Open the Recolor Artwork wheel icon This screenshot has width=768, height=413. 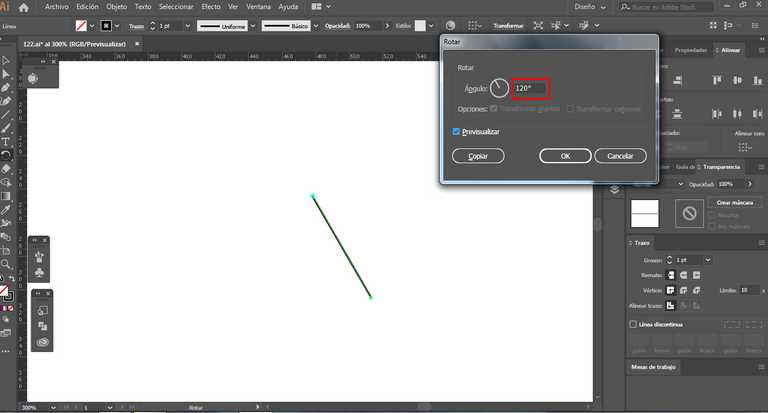click(450, 25)
